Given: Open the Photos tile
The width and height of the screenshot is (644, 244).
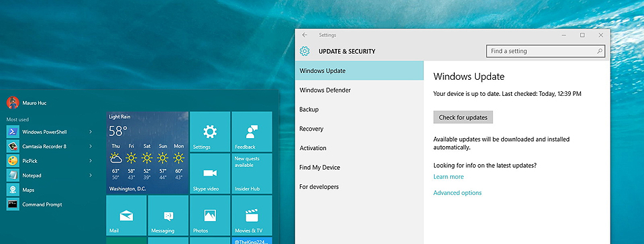Looking at the screenshot, I should click(x=209, y=215).
